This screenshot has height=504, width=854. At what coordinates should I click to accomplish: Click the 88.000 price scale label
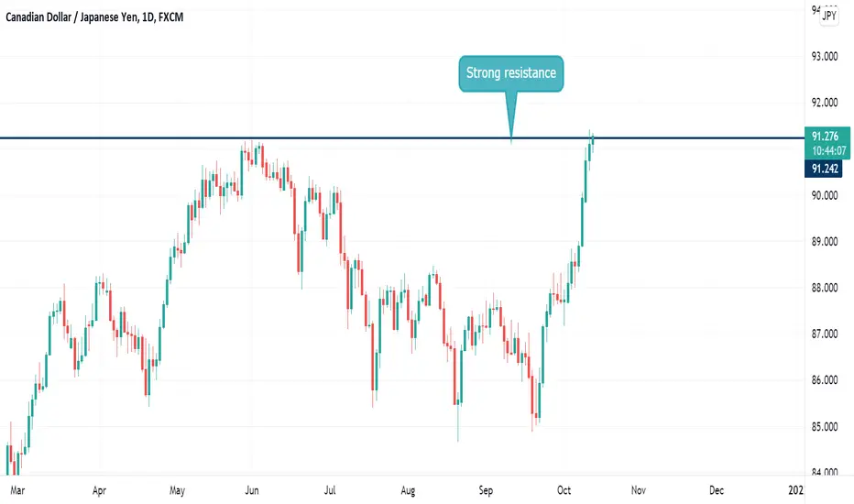click(x=825, y=288)
